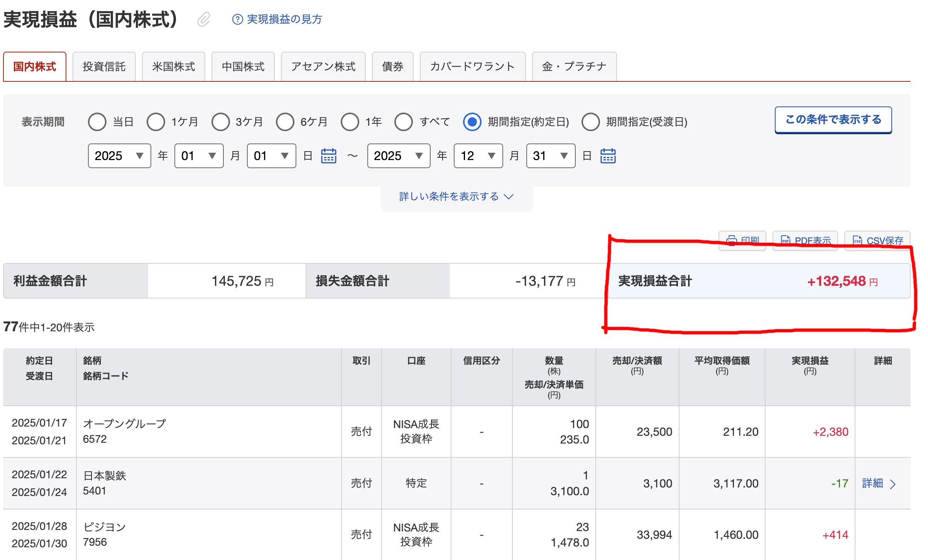Select 期間指定(受渡日) radio button
The width and height of the screenshot is (928, 560).
[590, 122]
